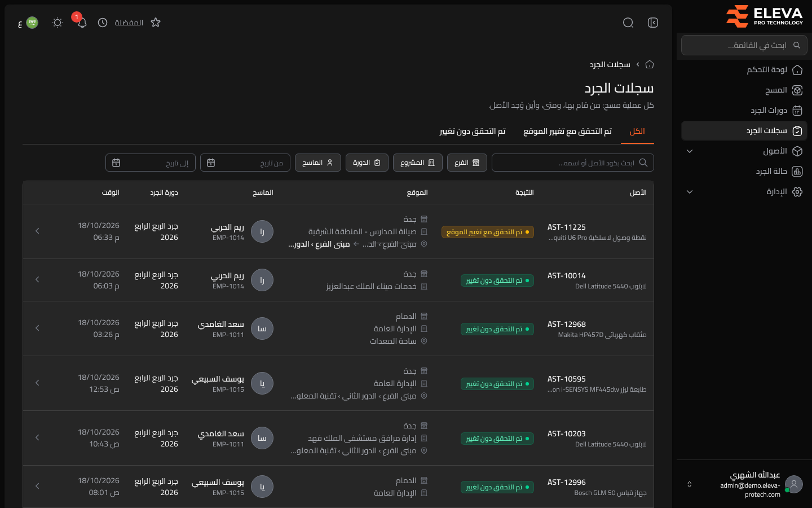This screenshot has height=508, width=812.
Task: Open details arrow for AST-10595 row
Action: point(37,383)
